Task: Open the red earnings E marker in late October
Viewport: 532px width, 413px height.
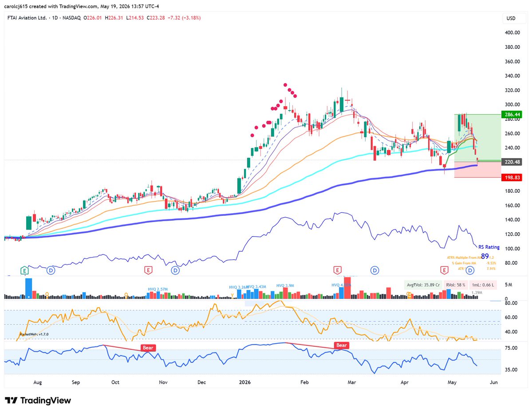Action: tap(148, 270)
